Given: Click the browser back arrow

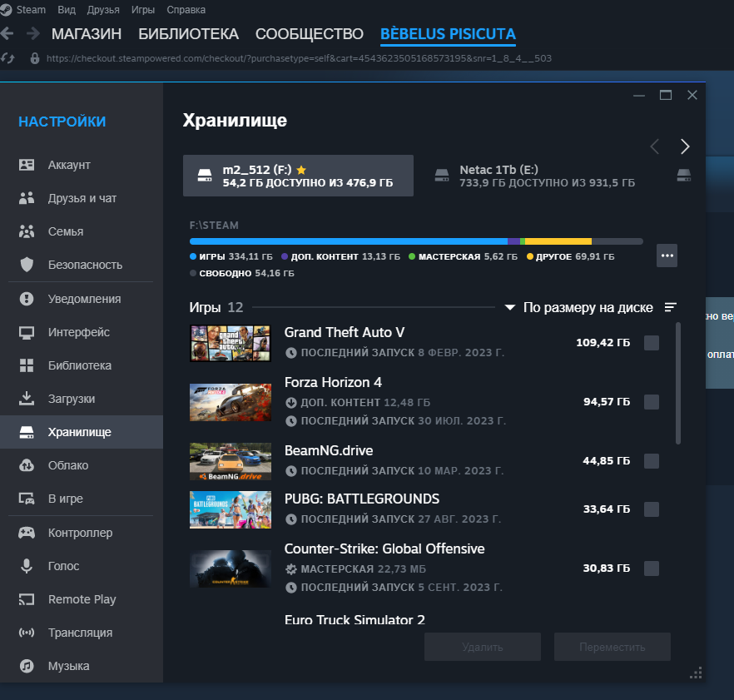Looking at the screenshot, I should point(7,33).
